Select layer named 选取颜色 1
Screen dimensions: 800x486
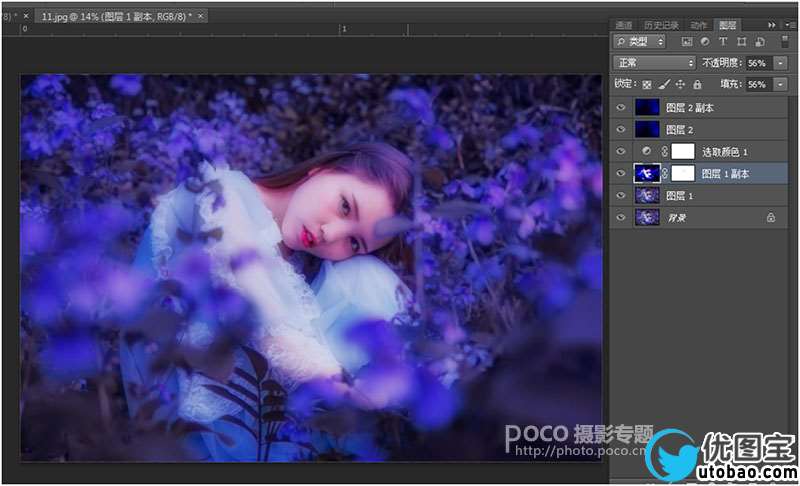point(724,151)
